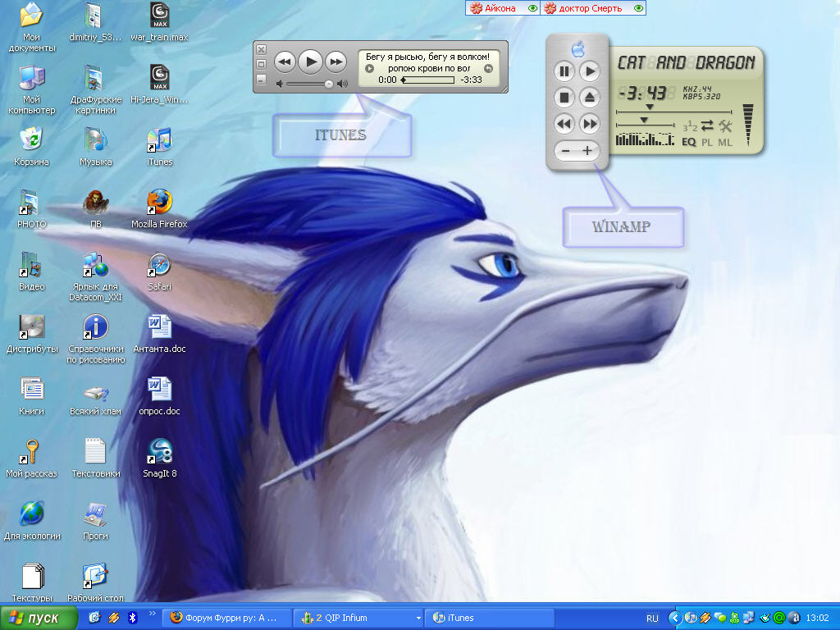This screenshot has width=840, height=630.
Task: Switch to Форум Фурри ру taskbar button
Action: coord(228,618)
